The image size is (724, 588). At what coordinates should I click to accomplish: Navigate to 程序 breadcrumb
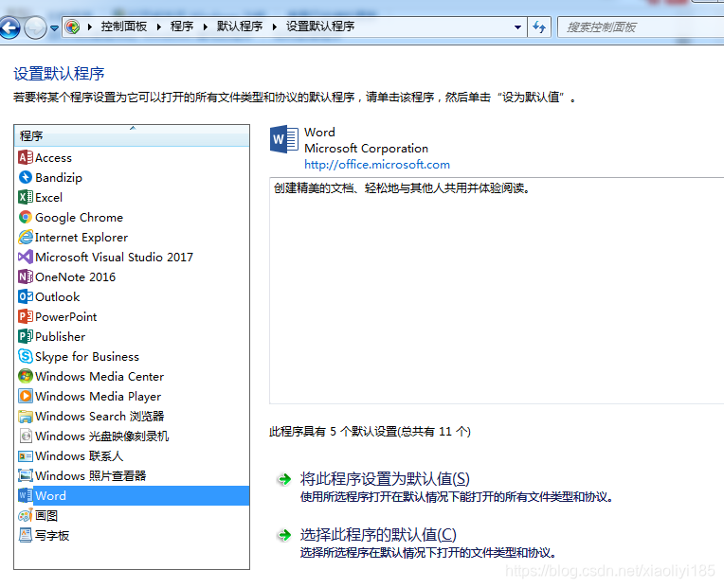182,27
